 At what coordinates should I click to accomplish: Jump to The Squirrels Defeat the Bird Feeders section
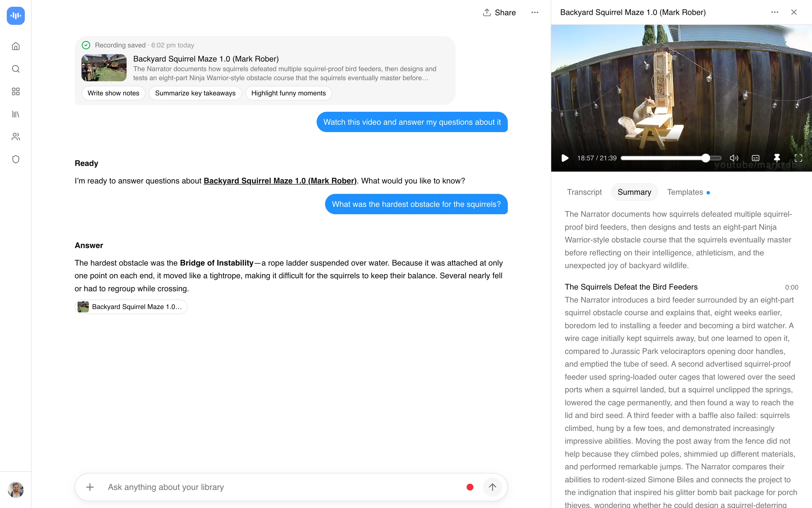pos(631,287)
